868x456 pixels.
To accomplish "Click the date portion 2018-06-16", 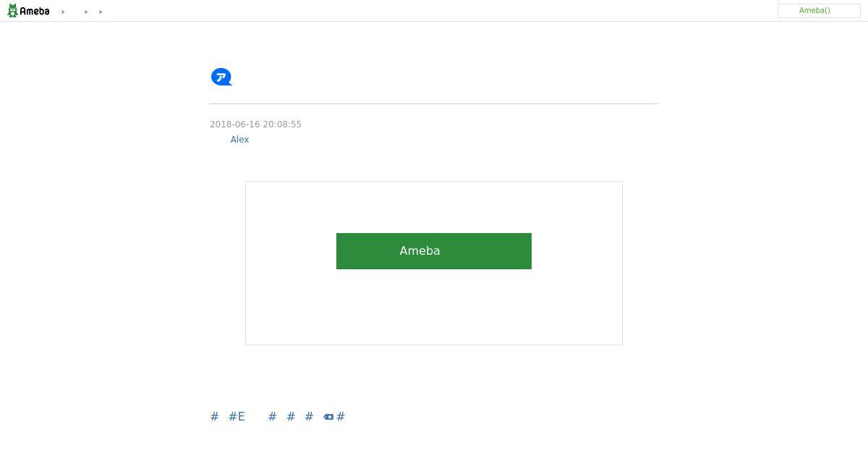I will tap(234, 124).
